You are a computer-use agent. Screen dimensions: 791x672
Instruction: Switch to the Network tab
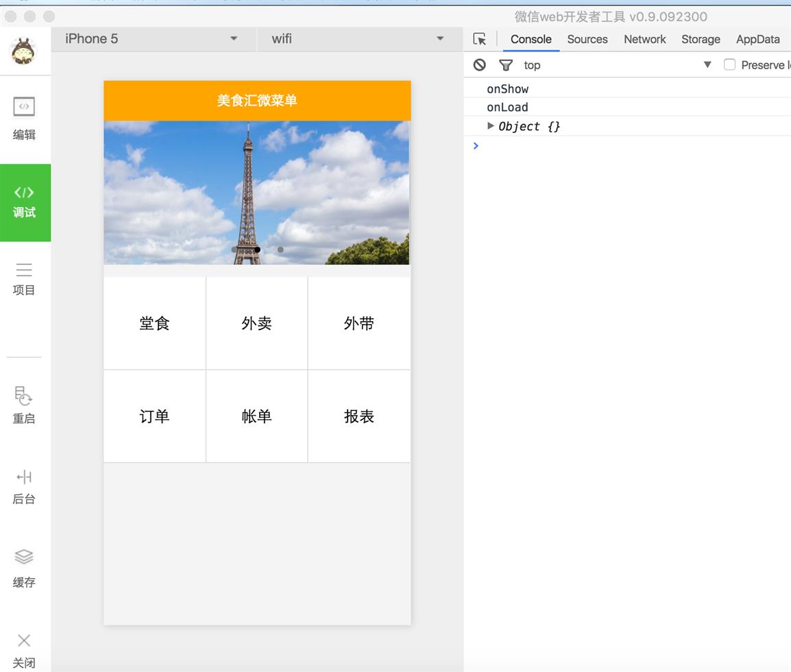pos(644,39)
